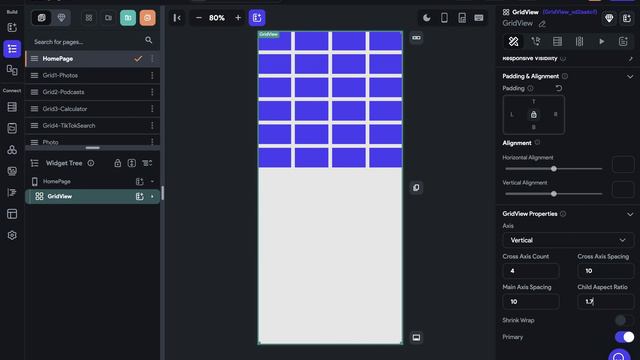The width and height of the screenshot is (640, 360).
Task: Click the Pages stack icon above search
Action: coord(42,18)
